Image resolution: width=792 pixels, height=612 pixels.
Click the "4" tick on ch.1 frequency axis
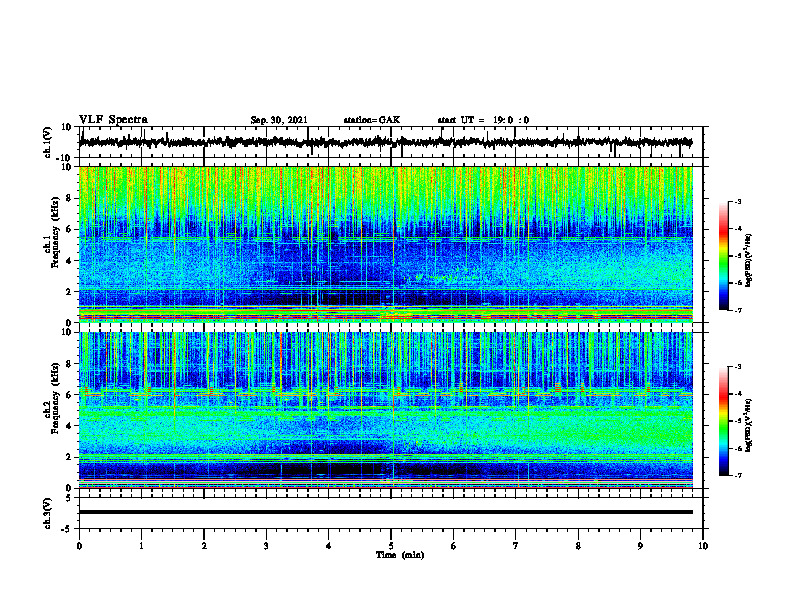click(x=69, y=261)
